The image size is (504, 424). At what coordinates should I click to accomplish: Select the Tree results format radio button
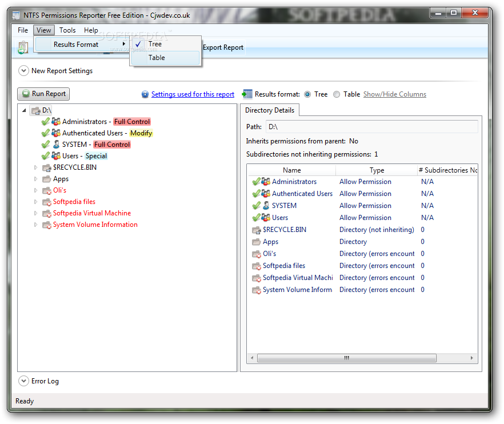(307, 94)
